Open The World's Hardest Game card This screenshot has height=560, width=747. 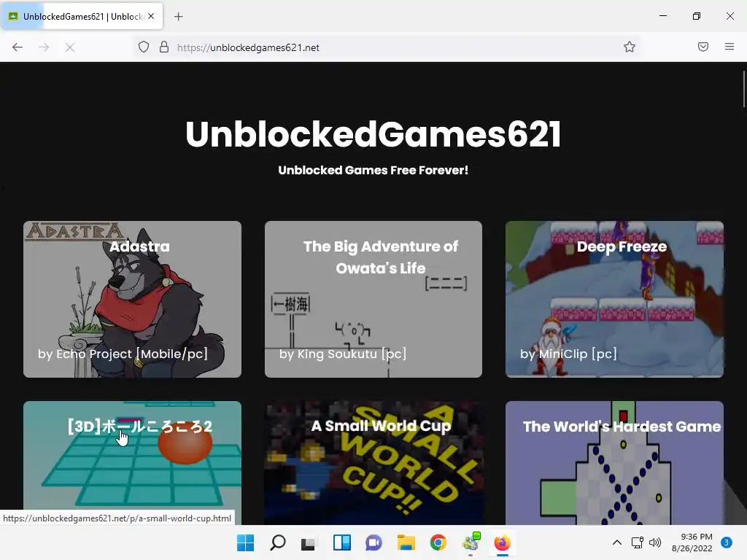(x=614, y=462)
